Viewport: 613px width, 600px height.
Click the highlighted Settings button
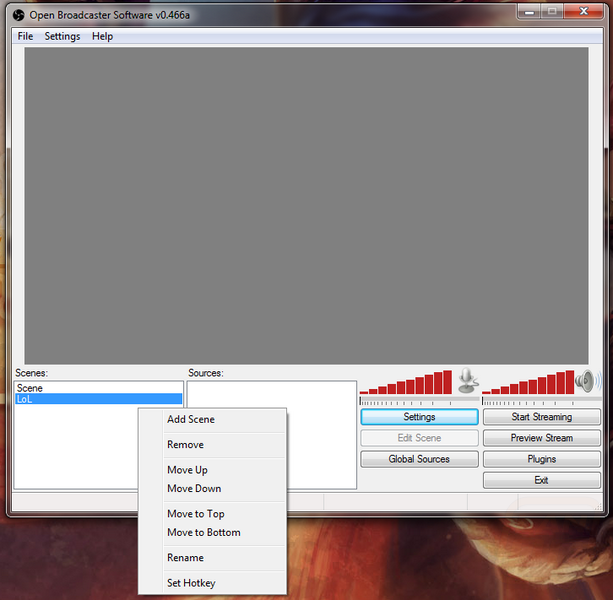click(419, 417)
